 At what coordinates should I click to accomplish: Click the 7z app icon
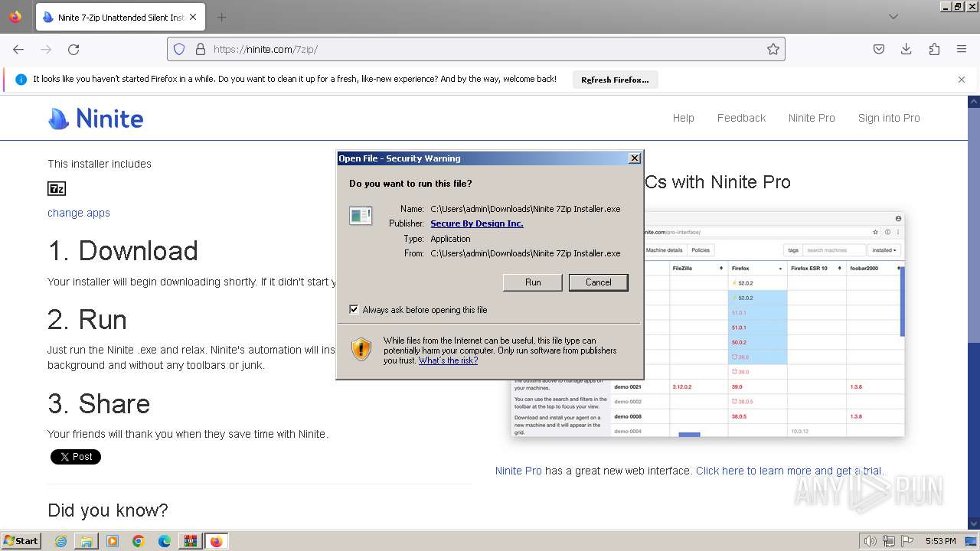[x=57, y=188]
